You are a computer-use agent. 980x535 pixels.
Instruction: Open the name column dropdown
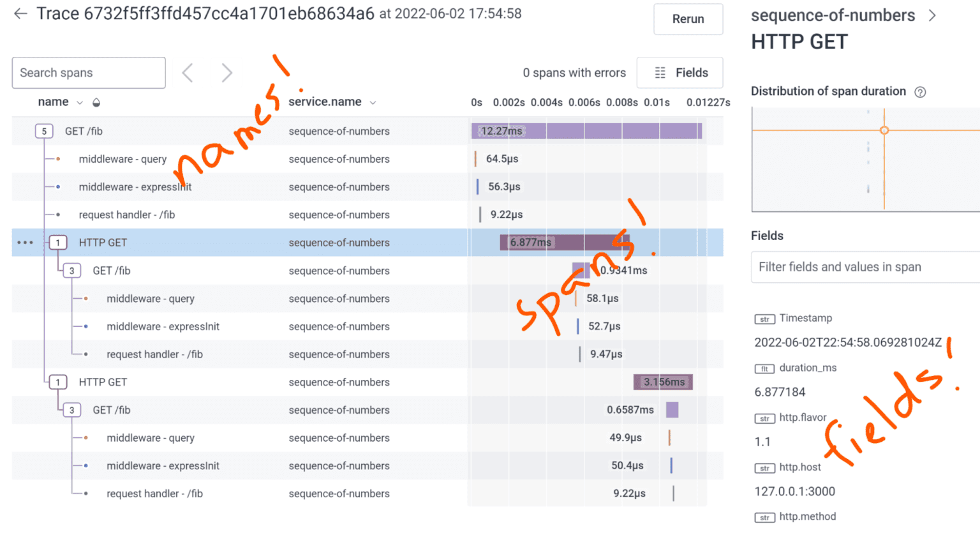tap(80, 103)
